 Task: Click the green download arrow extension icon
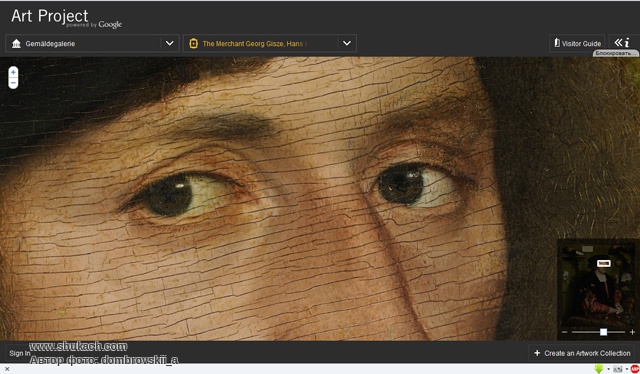pyautogui.click(x=599, y=369)
